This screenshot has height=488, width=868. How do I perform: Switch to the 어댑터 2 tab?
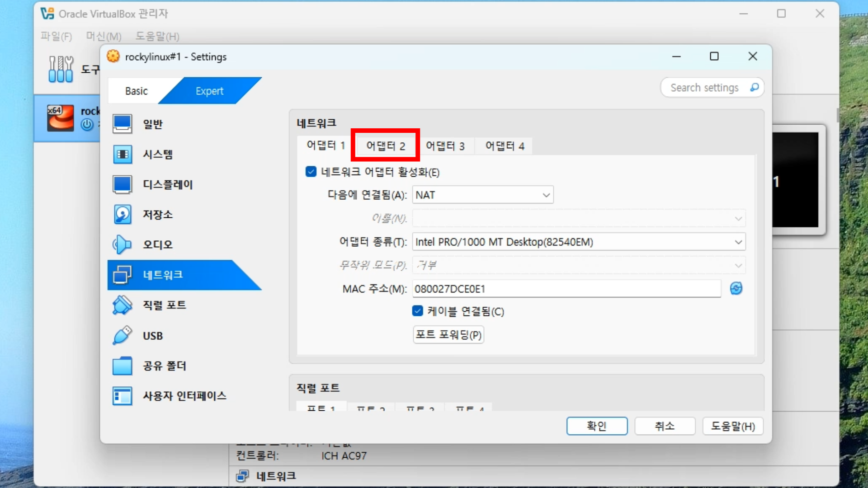[385, 145]
